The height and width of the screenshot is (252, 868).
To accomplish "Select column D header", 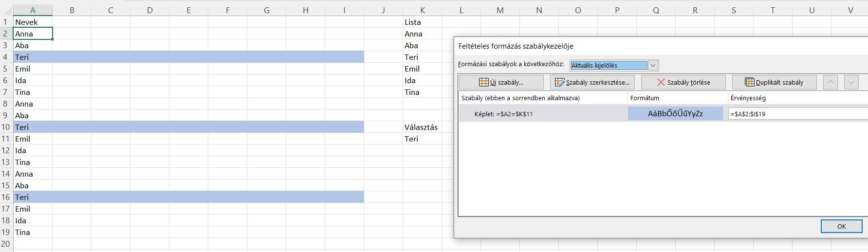I will coord(149,10).
